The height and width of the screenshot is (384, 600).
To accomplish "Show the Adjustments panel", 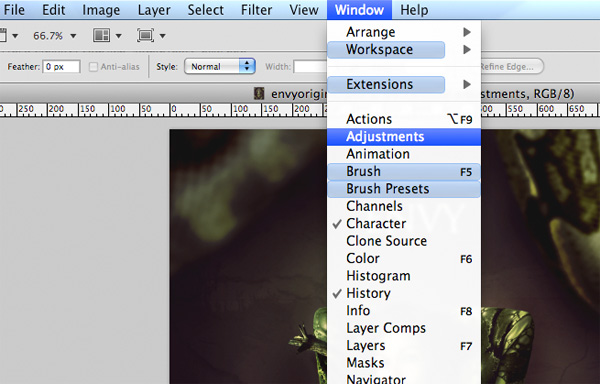I will tap(404, 137).
